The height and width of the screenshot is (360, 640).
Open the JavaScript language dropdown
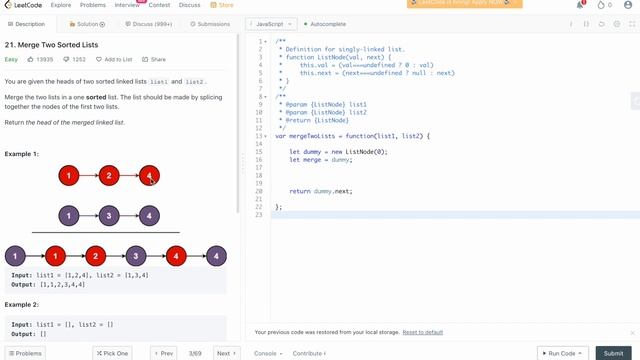(x=271, y=24)
